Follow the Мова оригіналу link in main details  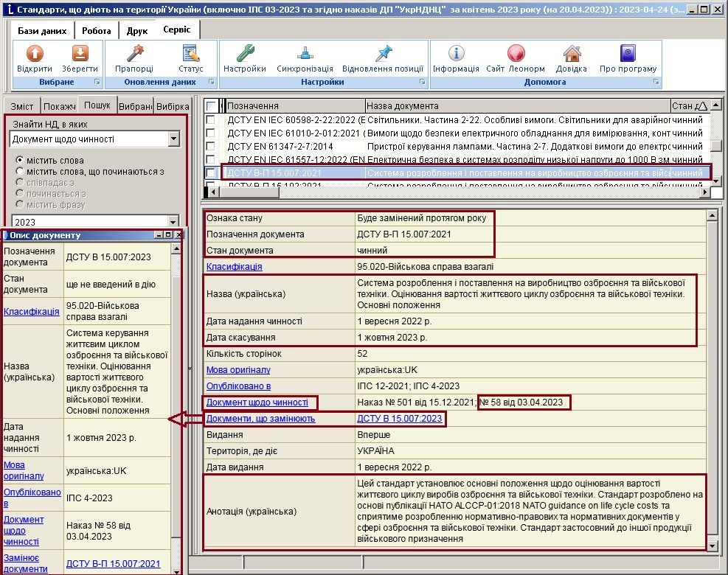click(x=238, y=370)
